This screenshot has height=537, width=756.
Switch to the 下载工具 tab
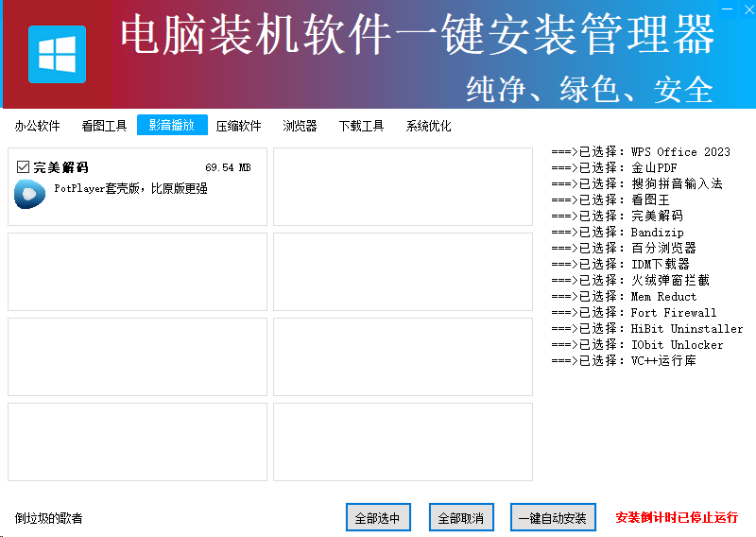[361, 126]
